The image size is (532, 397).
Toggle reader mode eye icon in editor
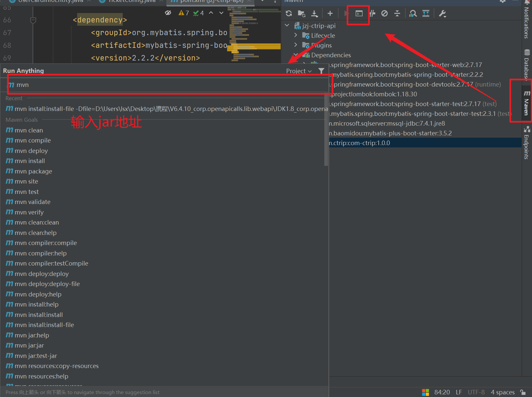click(x=168, y=13)
